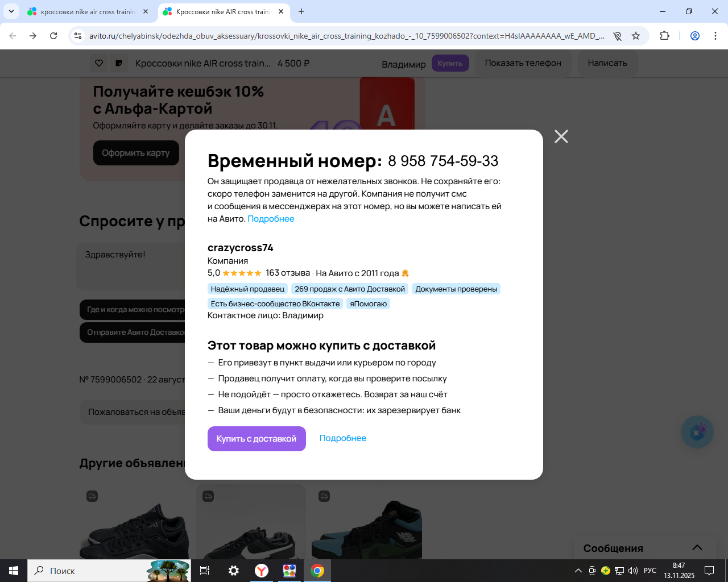Open the taskbar clock showing 8:47
The width and height of the screenshot is (728, 582).
point(679,571)
